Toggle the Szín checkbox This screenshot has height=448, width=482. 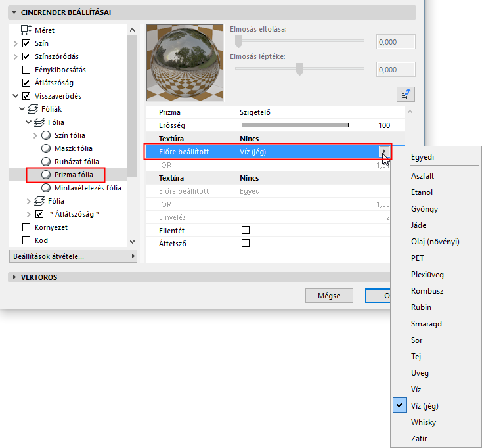26,43
